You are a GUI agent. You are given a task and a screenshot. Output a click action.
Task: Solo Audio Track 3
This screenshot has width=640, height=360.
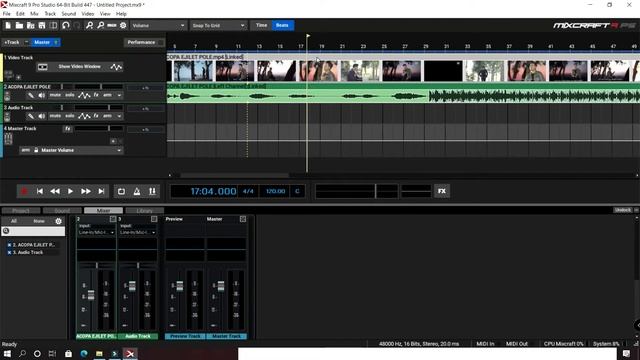[70, 116]
